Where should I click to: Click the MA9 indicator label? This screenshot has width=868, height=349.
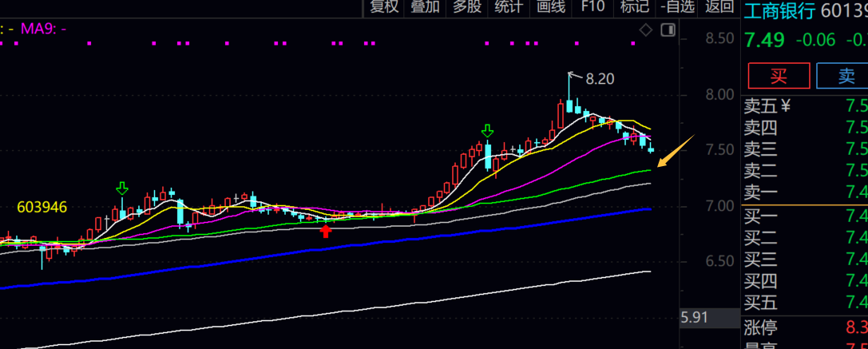(43, 28)
